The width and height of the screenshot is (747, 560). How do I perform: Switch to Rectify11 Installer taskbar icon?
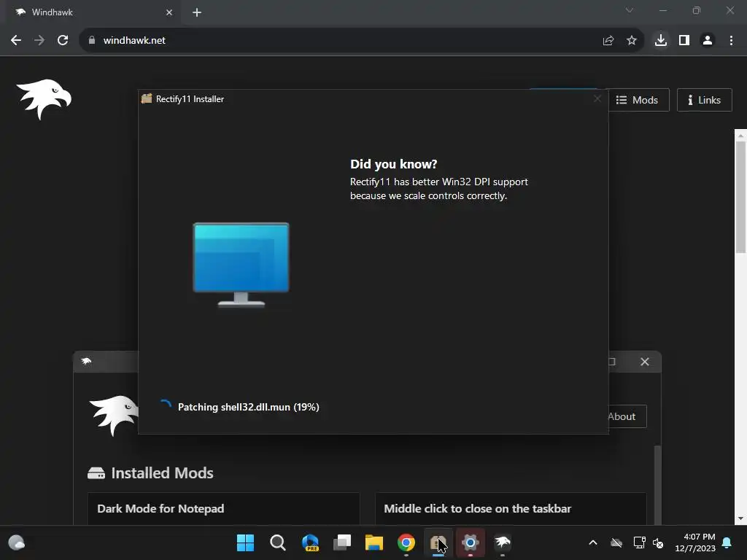[x=438, y=542]
